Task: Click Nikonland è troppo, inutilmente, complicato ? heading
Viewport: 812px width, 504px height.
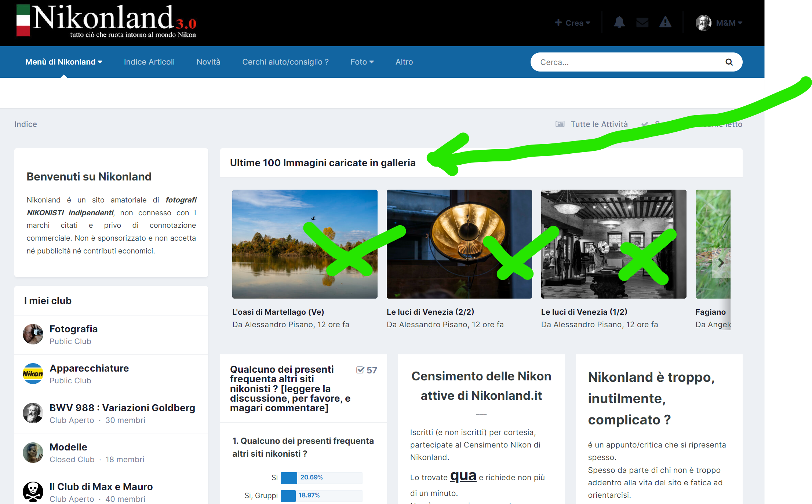Action: (651, 398)
